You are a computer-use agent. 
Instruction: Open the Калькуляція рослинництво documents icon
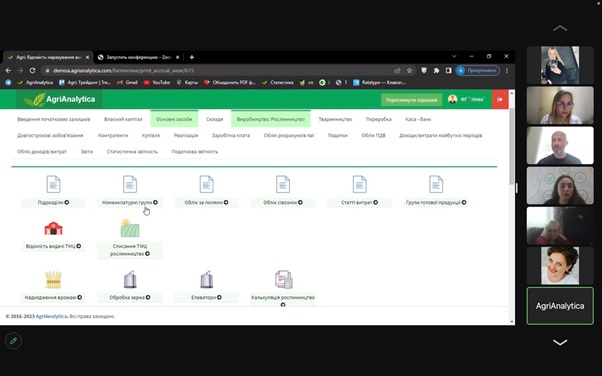[x=283, y=280]
